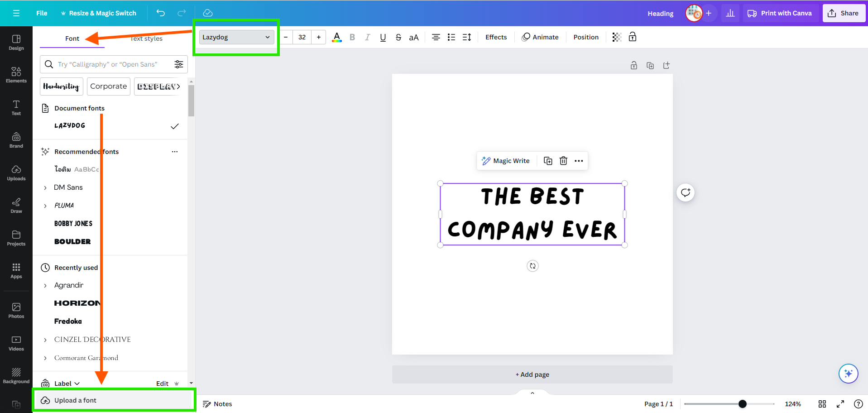
Task: Toggle the lock on selected element
Action: tap(633, 37)
